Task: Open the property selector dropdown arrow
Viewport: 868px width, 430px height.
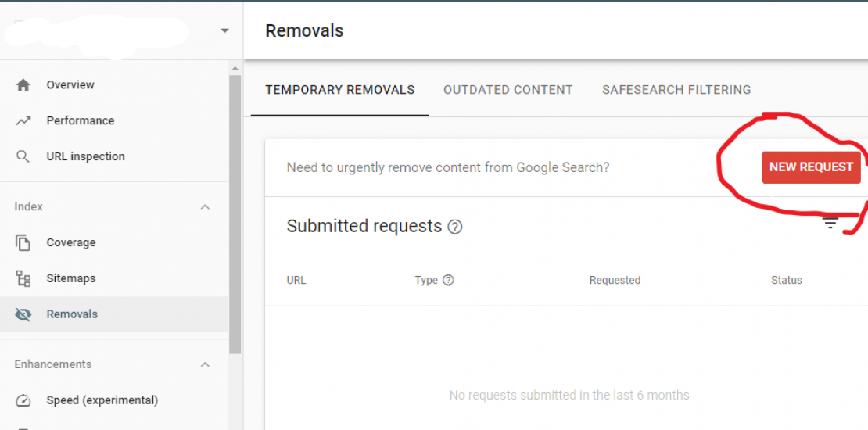Action: 224,31
